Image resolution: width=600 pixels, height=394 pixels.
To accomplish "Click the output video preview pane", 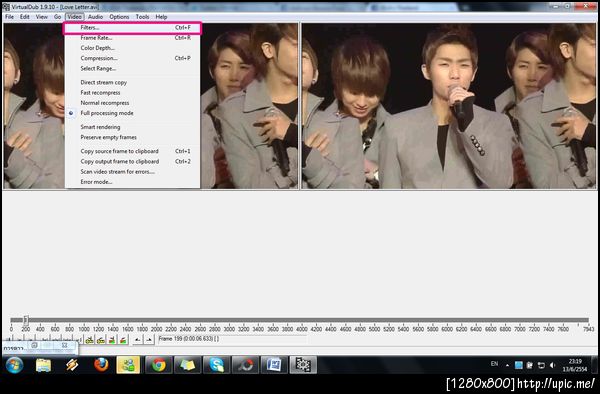I will pyautogui.click(x=449, y=106).
